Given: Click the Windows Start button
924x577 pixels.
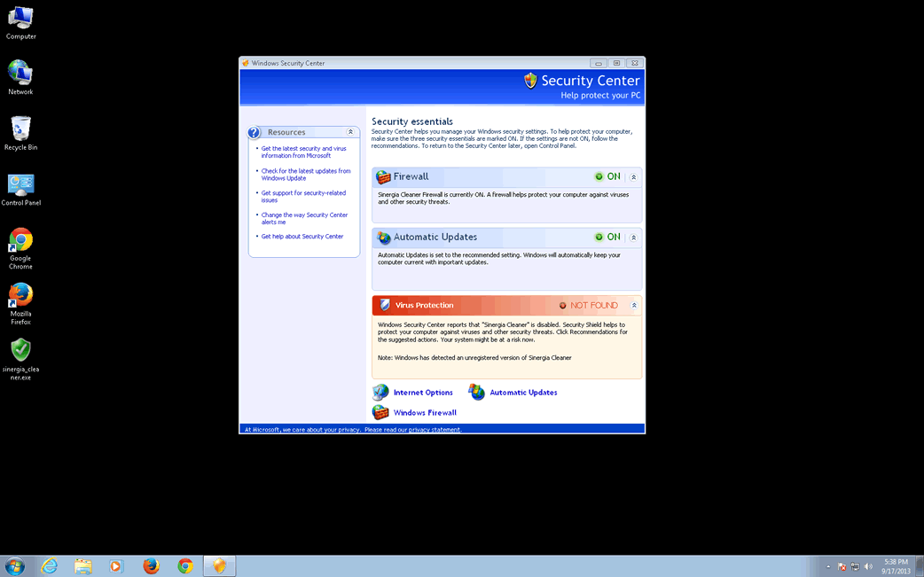Looking at the screenshot, I should click(15, 565).
